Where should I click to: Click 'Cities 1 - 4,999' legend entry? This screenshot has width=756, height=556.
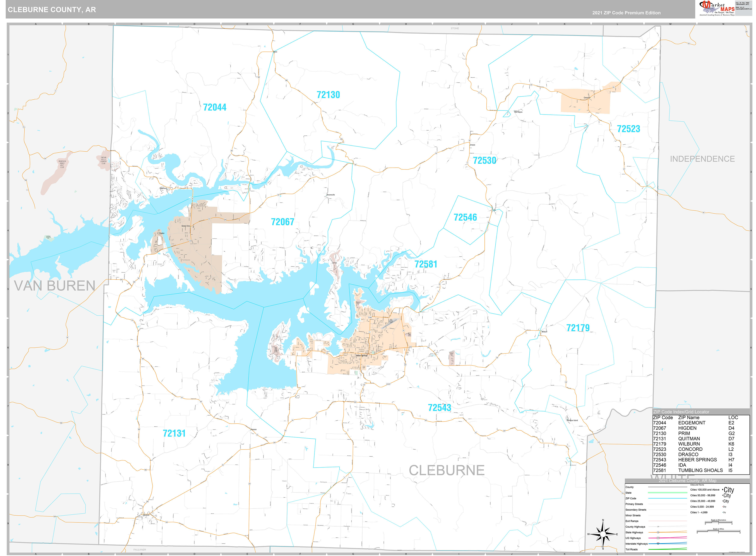click(699, 513)
